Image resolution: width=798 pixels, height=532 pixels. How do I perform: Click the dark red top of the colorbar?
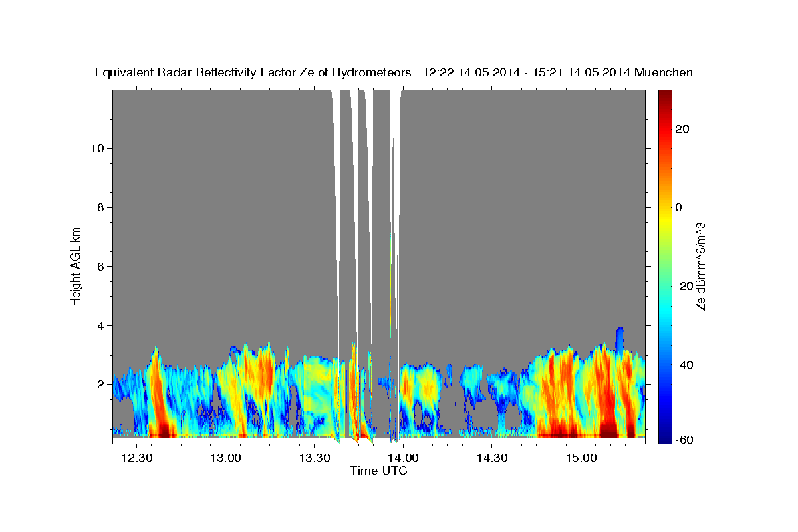tap(665, 94)
